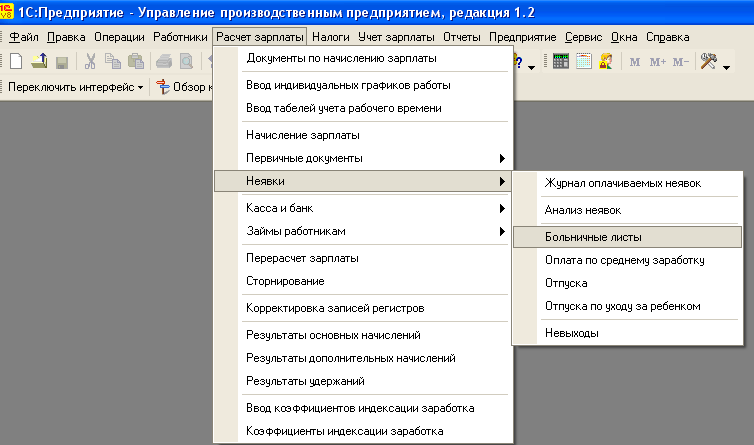The image size is (754, 445).
Task: Click the M memory button
Action: tap(635, 62)
